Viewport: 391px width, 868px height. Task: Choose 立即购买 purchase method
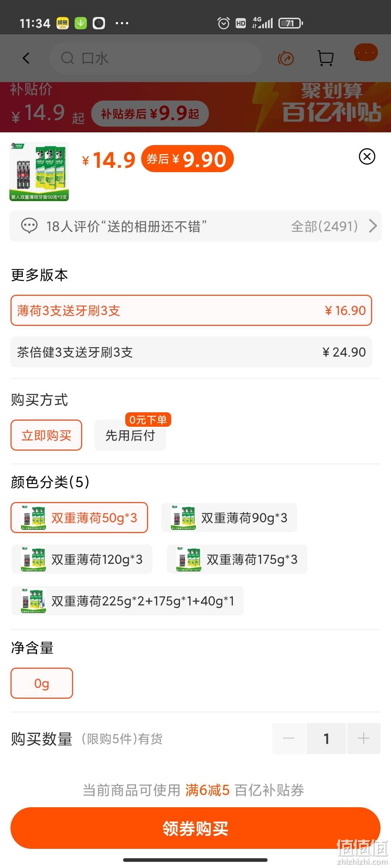click(x=46, y=435)
